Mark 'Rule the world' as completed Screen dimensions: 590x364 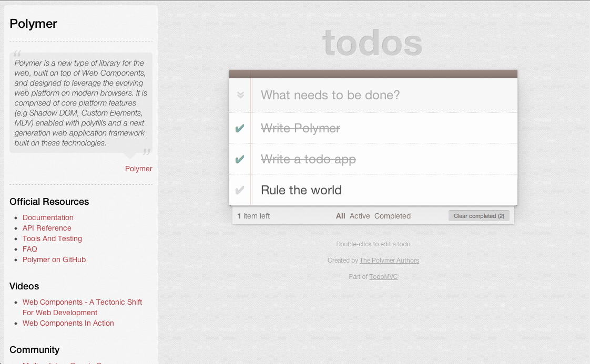click(x=240, y=190)
